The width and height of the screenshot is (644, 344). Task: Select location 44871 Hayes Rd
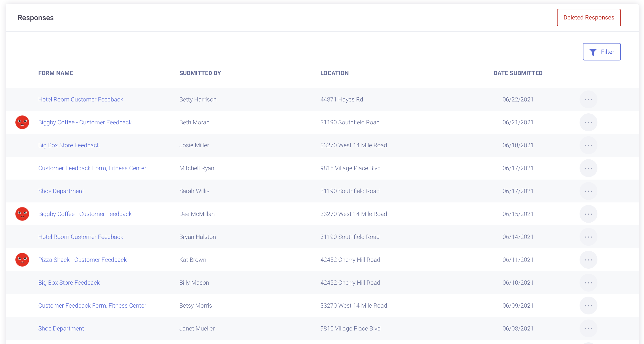pyautogui.click(x=341, y=99)
